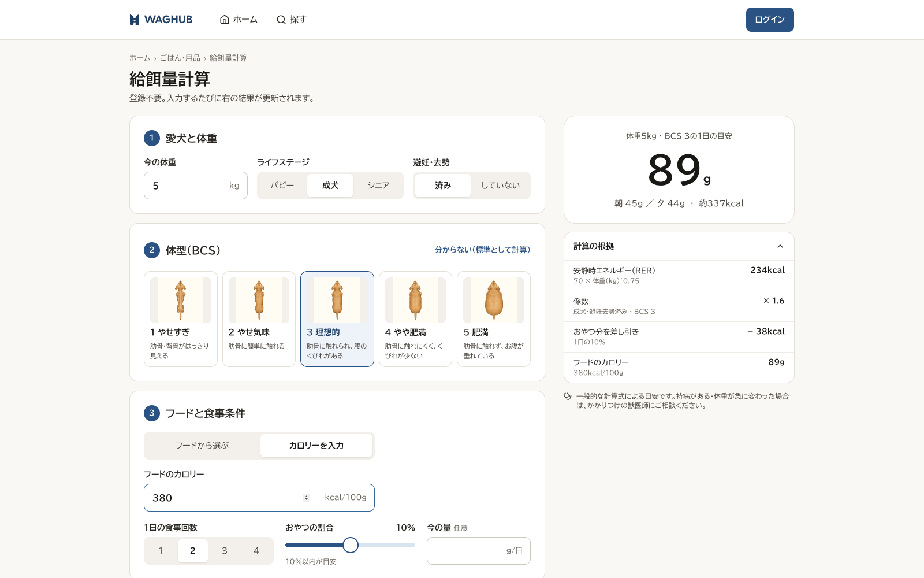This screenshot has height=578, width=924.
Task: Click the 234kcal RER value
Action: pyautogui.click(x=767, y=270)
